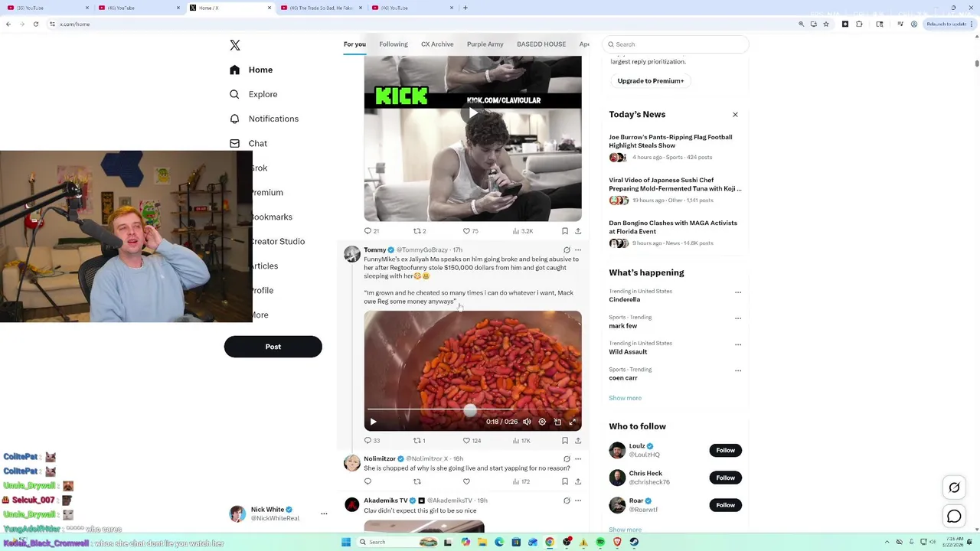Enter fullscreen on beans video
Screen dimensions: 980x551
click(572, 422)
